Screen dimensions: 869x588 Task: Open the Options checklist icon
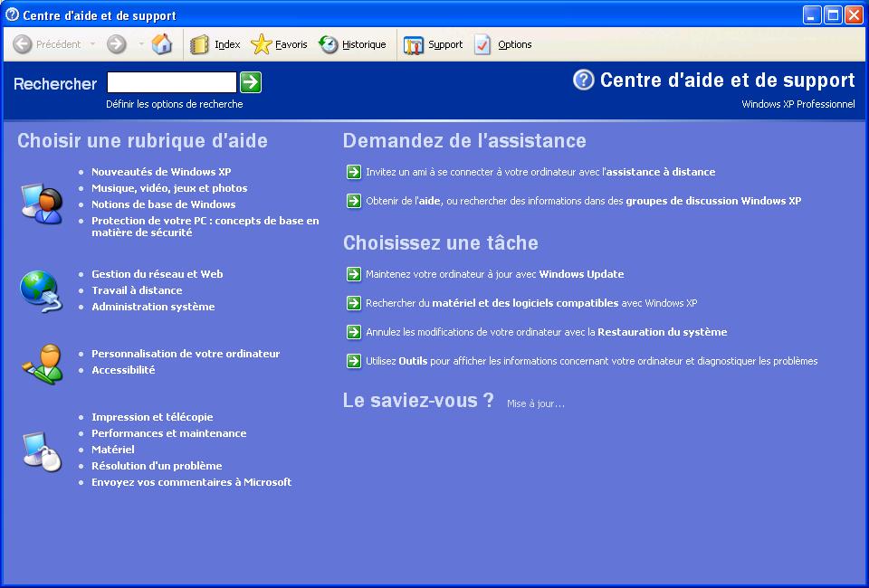pyautogui.click(x=482, y=45)
